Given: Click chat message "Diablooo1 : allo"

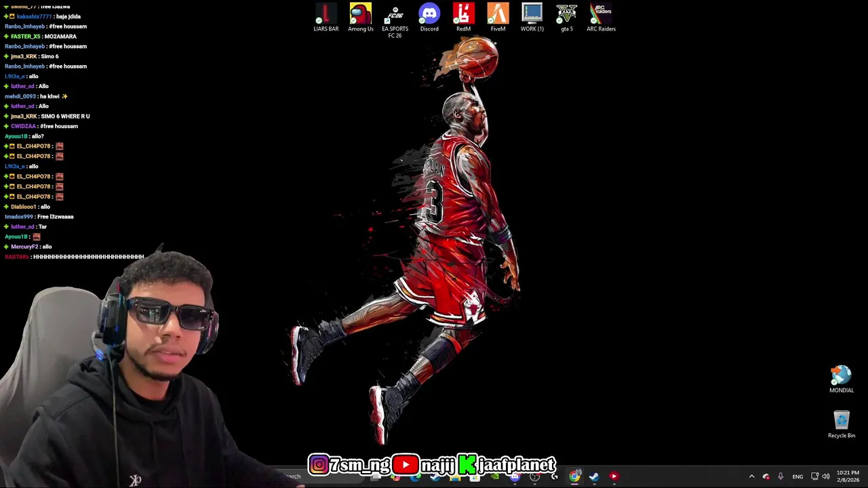Looking at the screenshot, I should 27,207.
